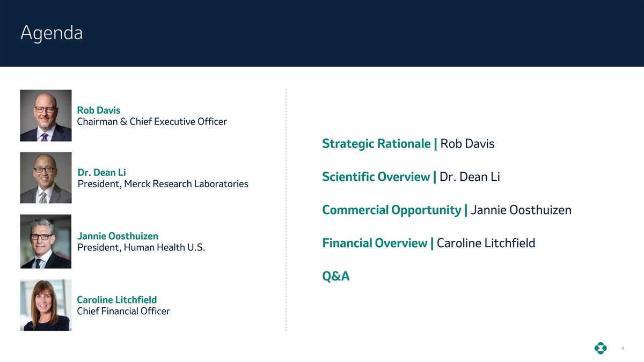Select Dr. Dean Li's portrait photo

[46, 178]
